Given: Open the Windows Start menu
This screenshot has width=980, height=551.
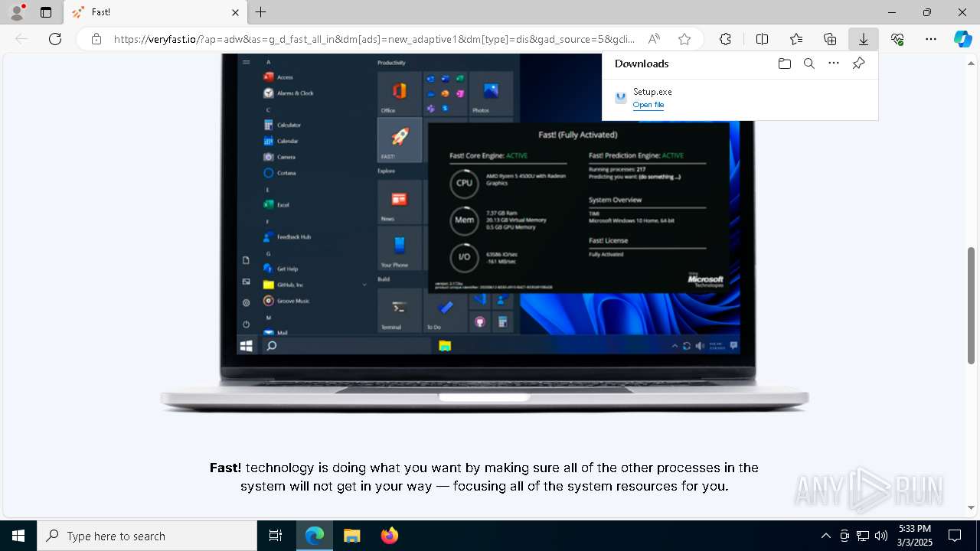Looking at the screenshot, I should click(18, 536).
